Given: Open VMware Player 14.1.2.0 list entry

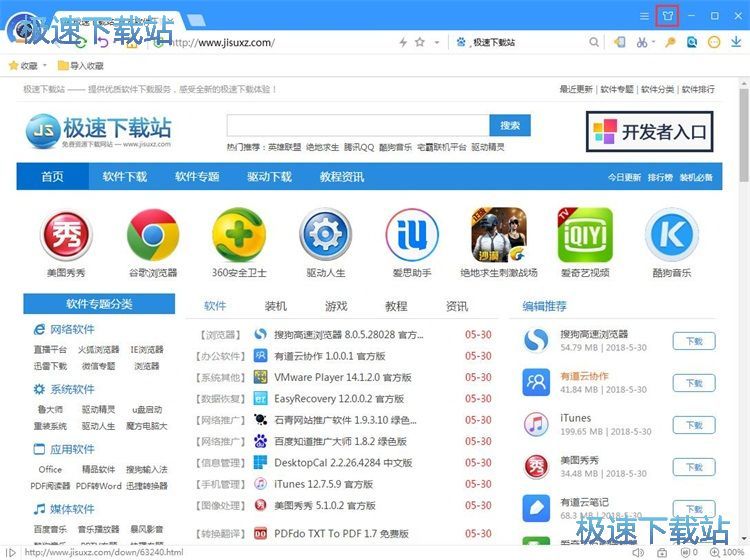Looking at the screenshot, I should (342, 377).
